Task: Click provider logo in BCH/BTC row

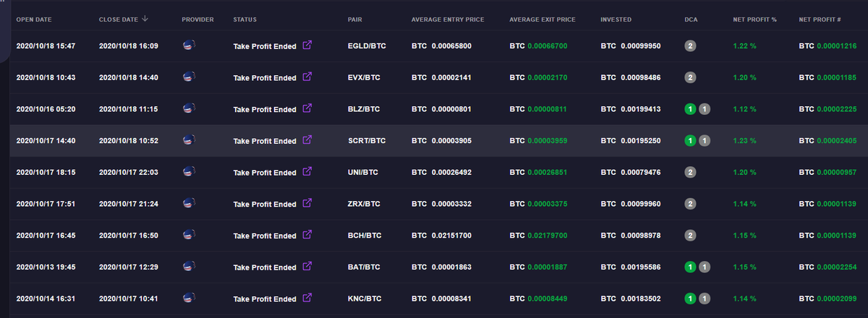Action: click(190, 235)
